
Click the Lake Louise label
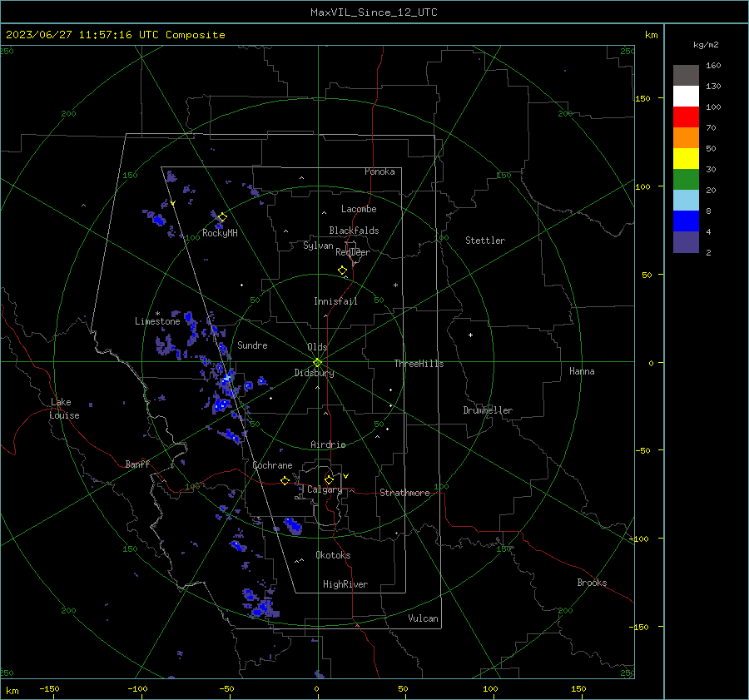(x=64, y=409)
